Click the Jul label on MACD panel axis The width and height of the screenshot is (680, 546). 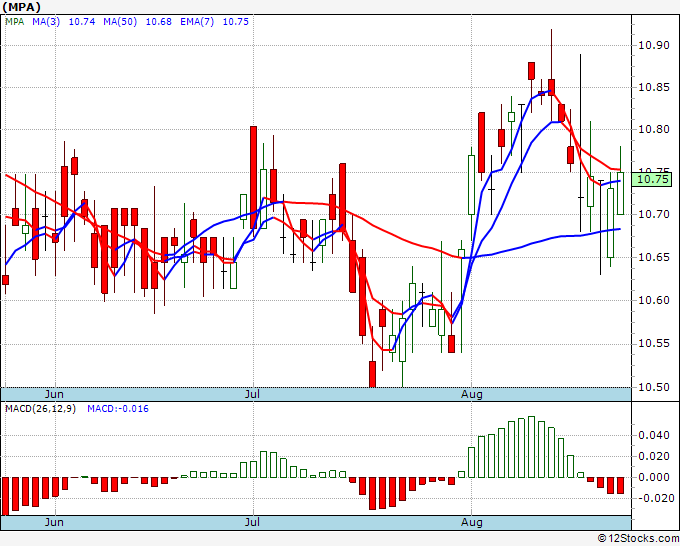tap(252, 522)
